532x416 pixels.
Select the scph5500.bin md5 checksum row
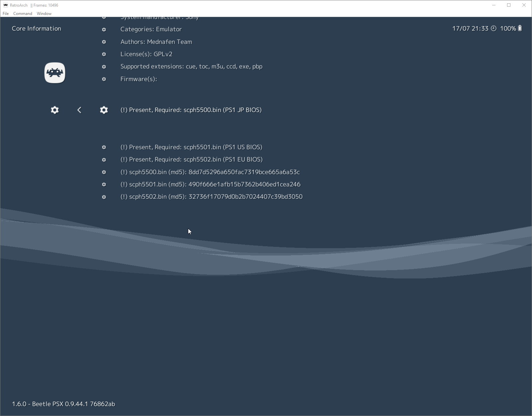[210, 172]
